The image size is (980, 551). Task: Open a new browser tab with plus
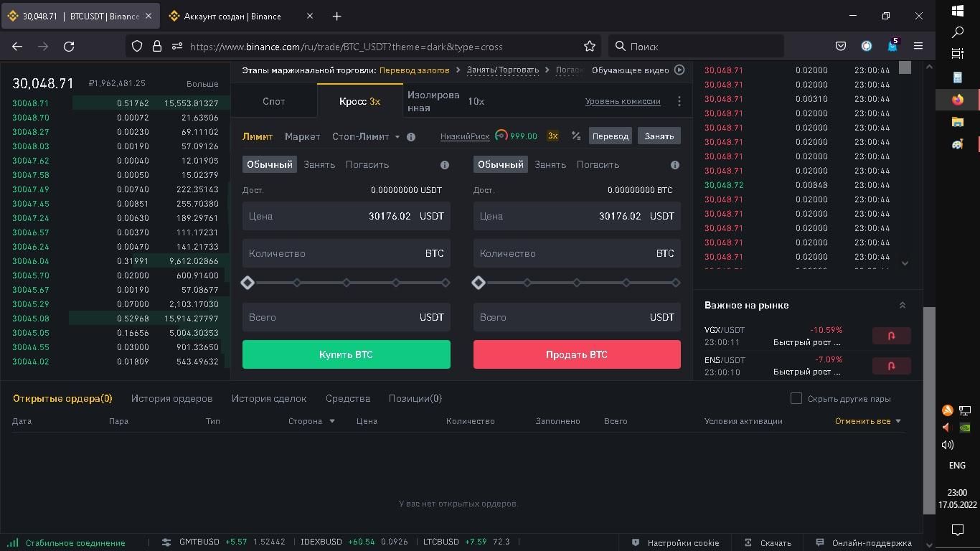(x=336, y=16)
